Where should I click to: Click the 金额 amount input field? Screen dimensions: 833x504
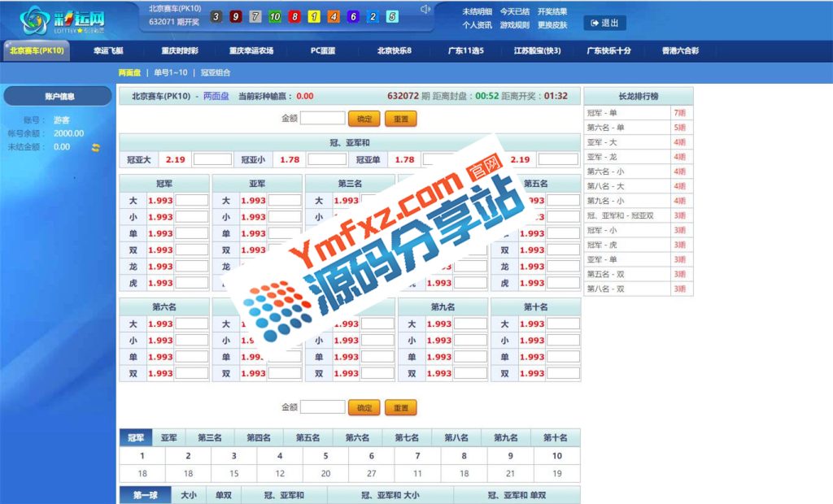click(x=325, y=118)
